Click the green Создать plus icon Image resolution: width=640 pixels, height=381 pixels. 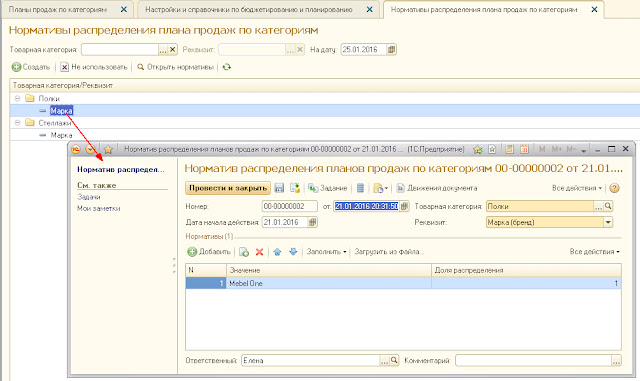click(16, 67)
